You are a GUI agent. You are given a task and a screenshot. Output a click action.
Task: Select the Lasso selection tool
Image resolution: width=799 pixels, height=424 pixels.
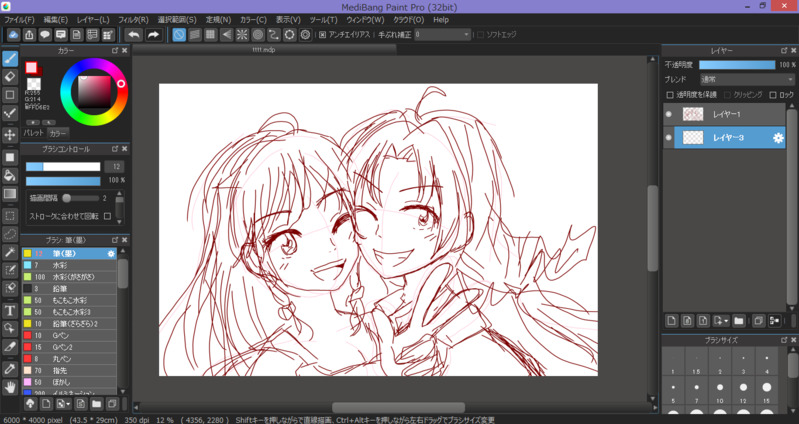click(x=10, y=234)
